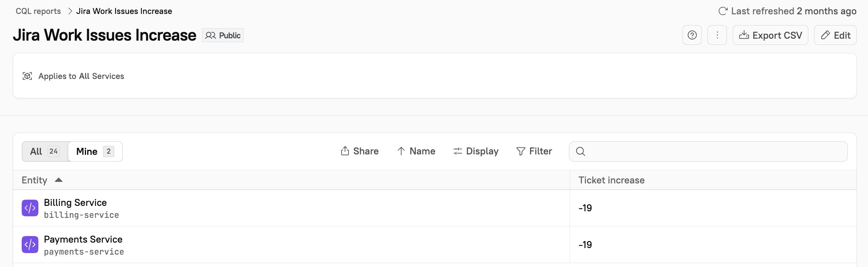This screenshot has height=267, width=868.
Task: Click the Edit report button
Action: click(835, 35)
